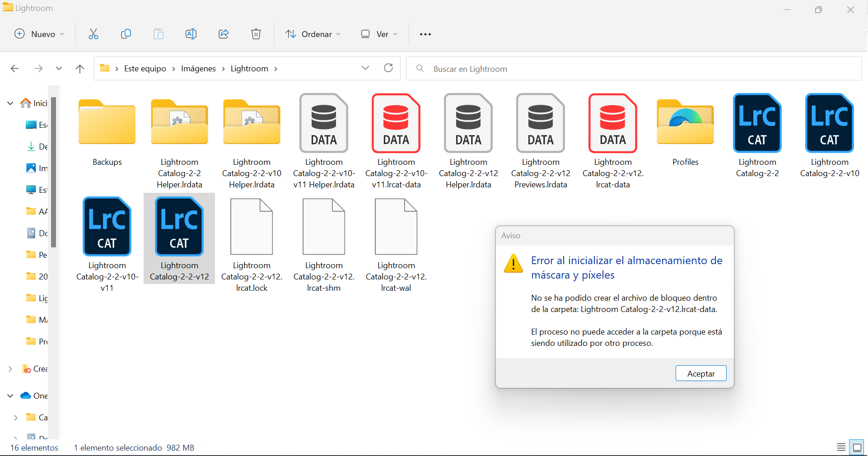Click the Aceptar button in the Aviso dialog
868x456 pixels.
701,373
